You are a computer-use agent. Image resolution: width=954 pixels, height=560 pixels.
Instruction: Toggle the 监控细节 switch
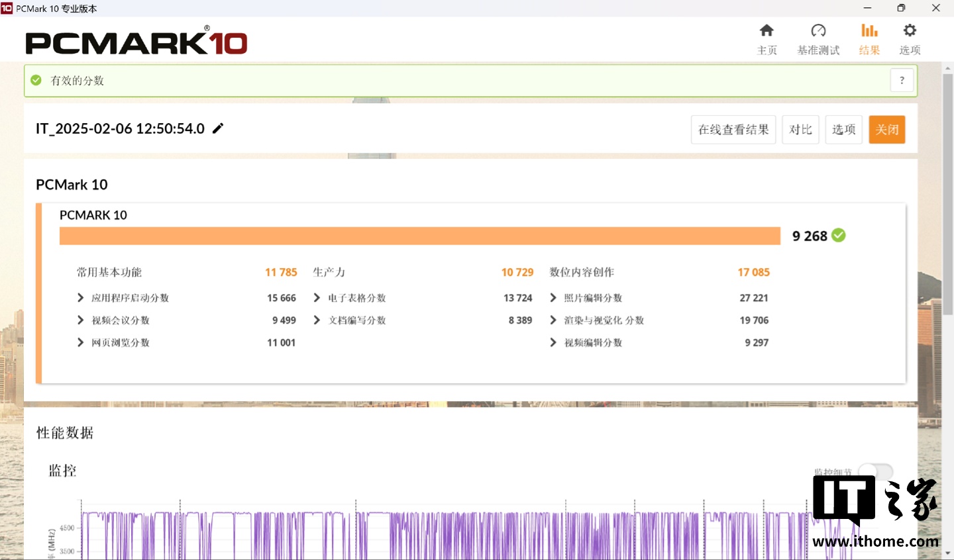[x=876, y=472]
